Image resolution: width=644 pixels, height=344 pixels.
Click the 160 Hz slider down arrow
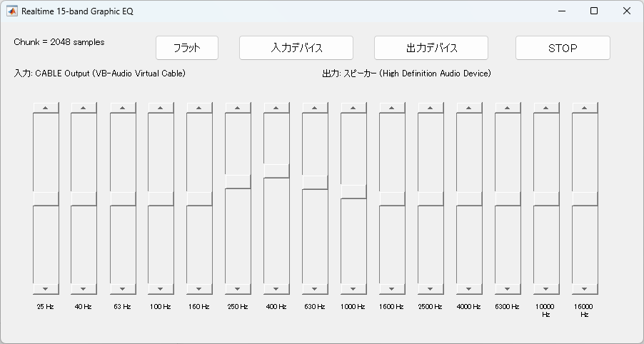(199, 289)
